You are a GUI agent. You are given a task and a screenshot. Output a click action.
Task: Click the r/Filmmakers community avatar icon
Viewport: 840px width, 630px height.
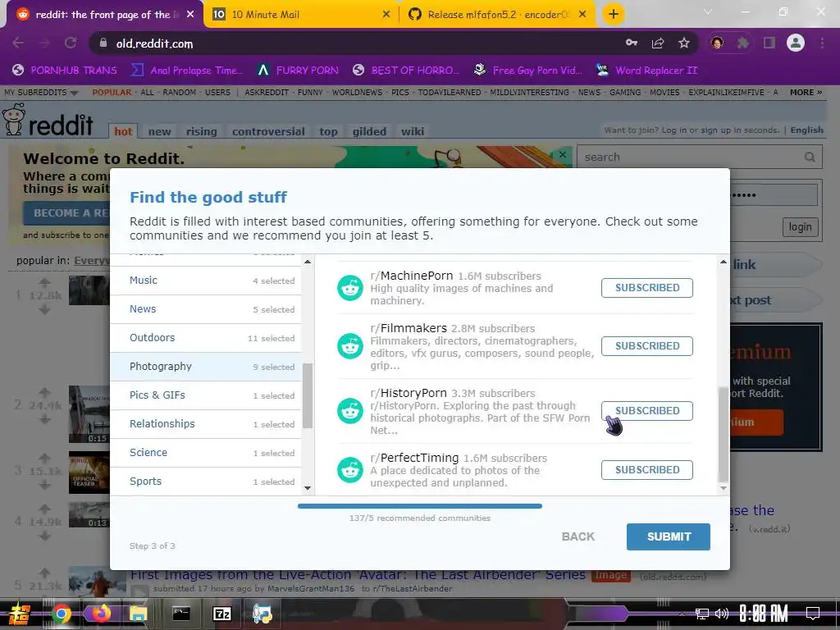(x=349, y=346)
